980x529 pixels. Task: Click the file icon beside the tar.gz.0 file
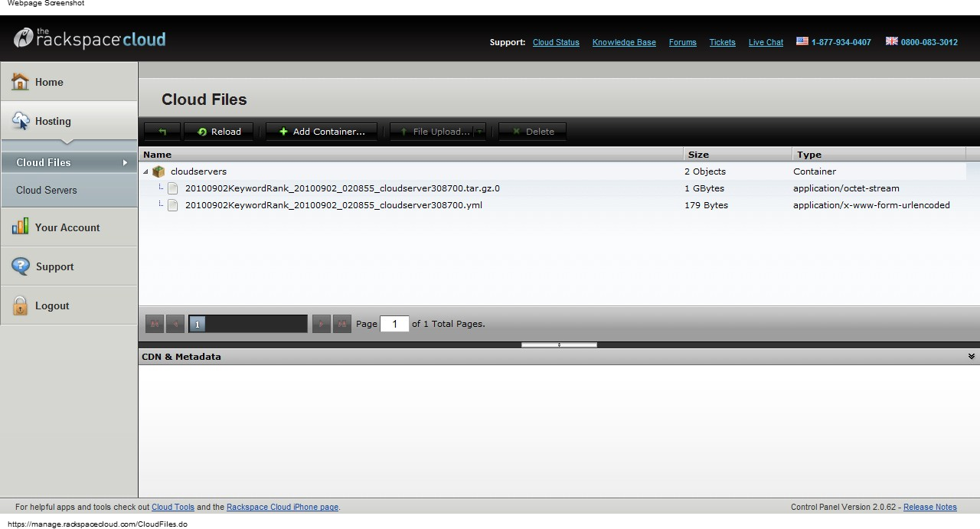pyautogui.click(x=173, y=188)
